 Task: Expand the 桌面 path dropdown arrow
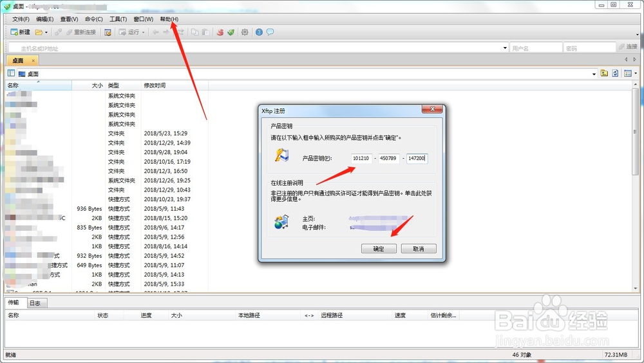pos(594,74)
